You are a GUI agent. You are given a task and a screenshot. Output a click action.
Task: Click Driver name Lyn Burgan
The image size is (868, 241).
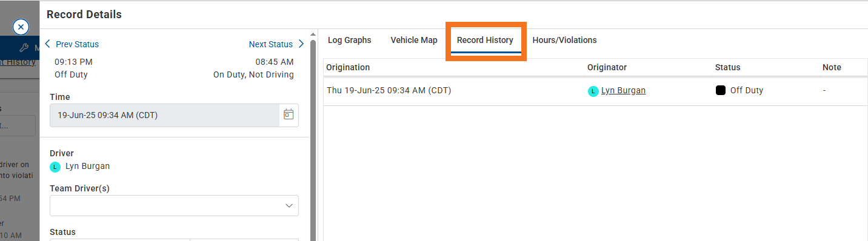87,166
